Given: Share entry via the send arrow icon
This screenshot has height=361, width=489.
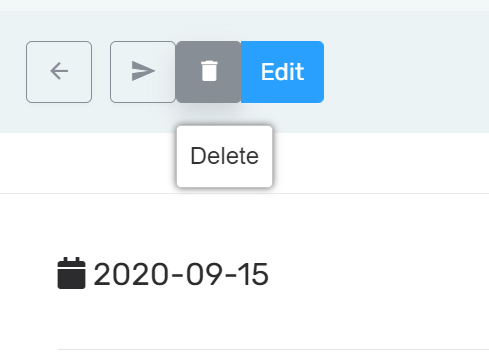Looking at the screenshot, I should (x=143, y=71).
